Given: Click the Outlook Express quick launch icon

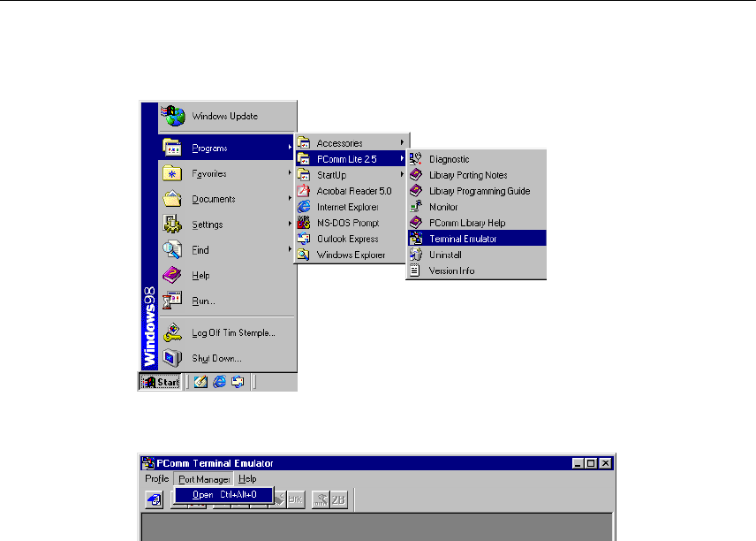Looking at the screenshot, I should click(238, 382).
